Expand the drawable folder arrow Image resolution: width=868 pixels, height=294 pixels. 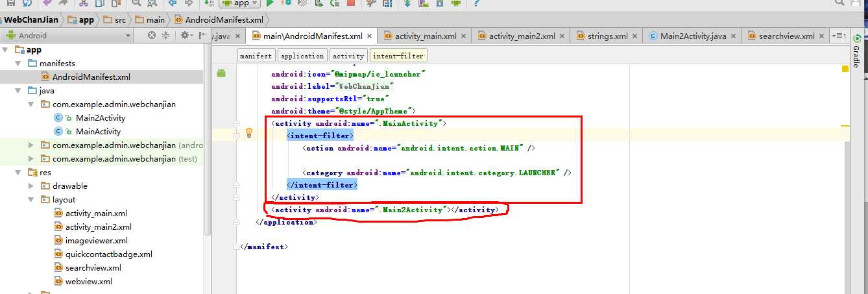(x=32, y=186)
